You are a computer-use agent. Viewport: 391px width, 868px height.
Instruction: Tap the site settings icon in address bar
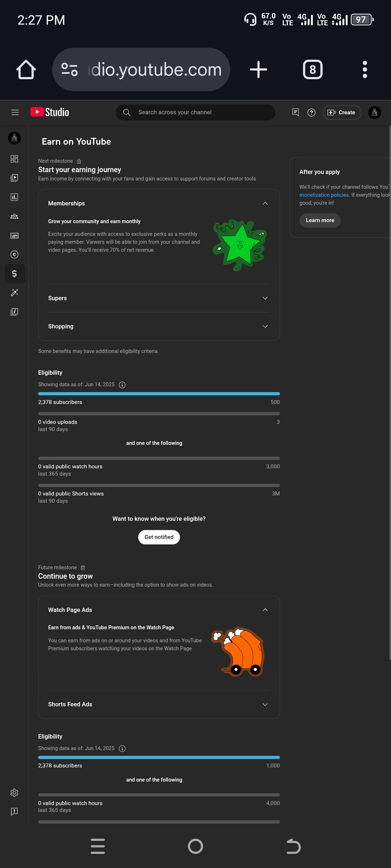point(70,69)
